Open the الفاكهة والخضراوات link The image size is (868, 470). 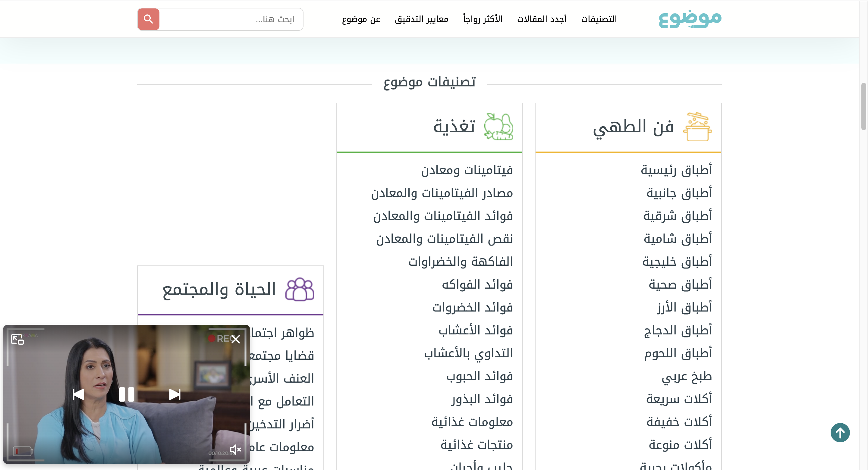461,262
